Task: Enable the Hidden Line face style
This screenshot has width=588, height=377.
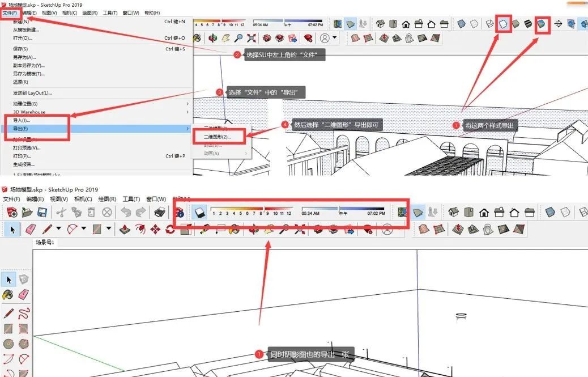Action: [503, 24]
